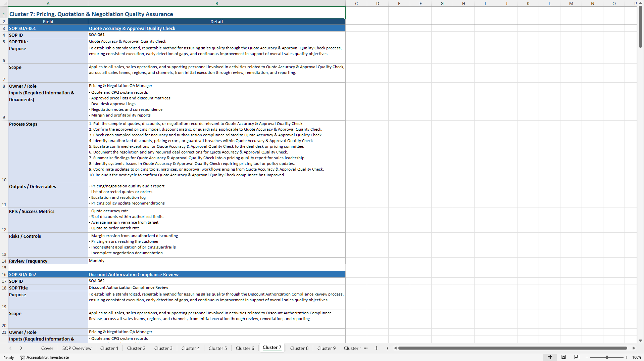Image resolution: width=644 pixels, height=361 pixels.
Task: Select the SQA-061 ID value cell
Action: tap(217, 35)
